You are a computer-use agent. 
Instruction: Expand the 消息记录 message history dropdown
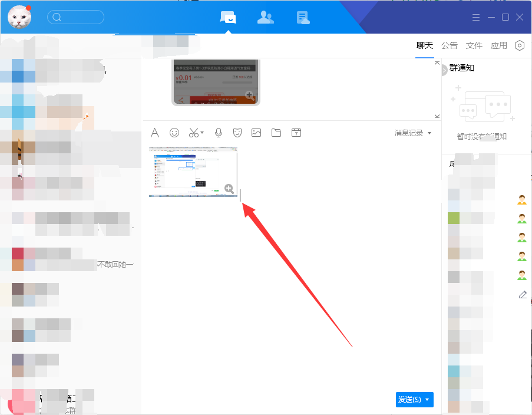pos(430,133)
